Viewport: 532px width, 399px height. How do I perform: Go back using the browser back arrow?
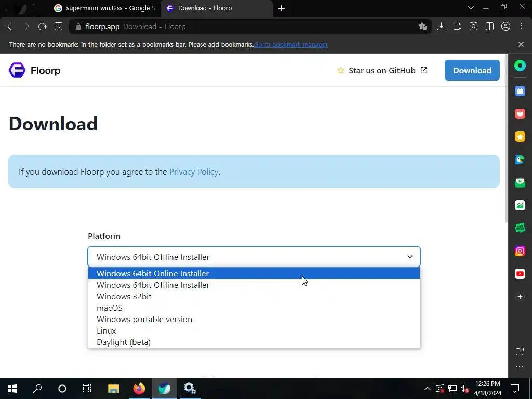tap(10, 26)
